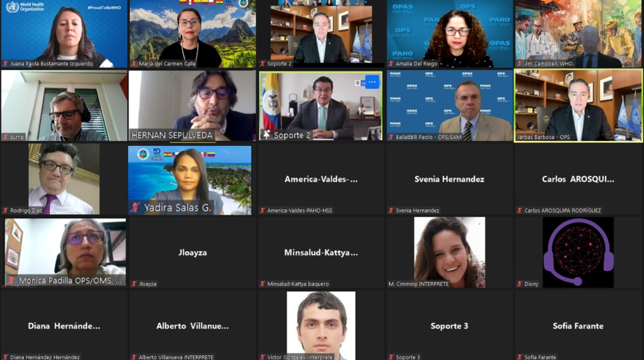
Task: Click muted mic icon beside Monica Padilla OPS/OMS
Action: point(11,280)
